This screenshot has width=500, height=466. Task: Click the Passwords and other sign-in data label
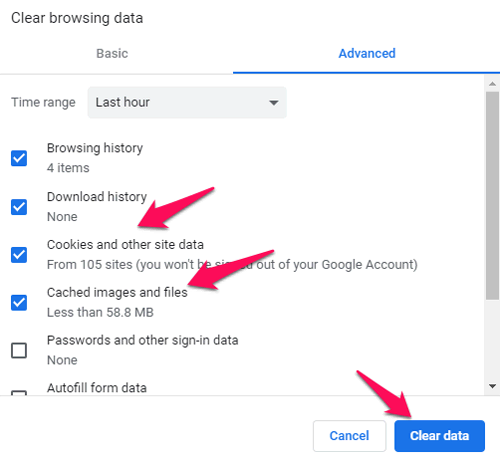[x=143, y=340]
